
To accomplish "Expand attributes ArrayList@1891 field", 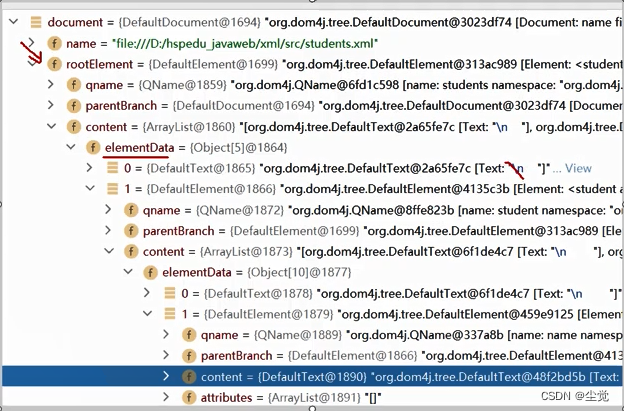I will 166,397.
